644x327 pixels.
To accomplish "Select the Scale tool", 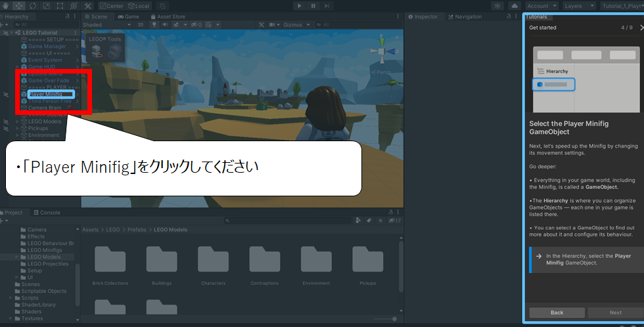I will point(47,6).
